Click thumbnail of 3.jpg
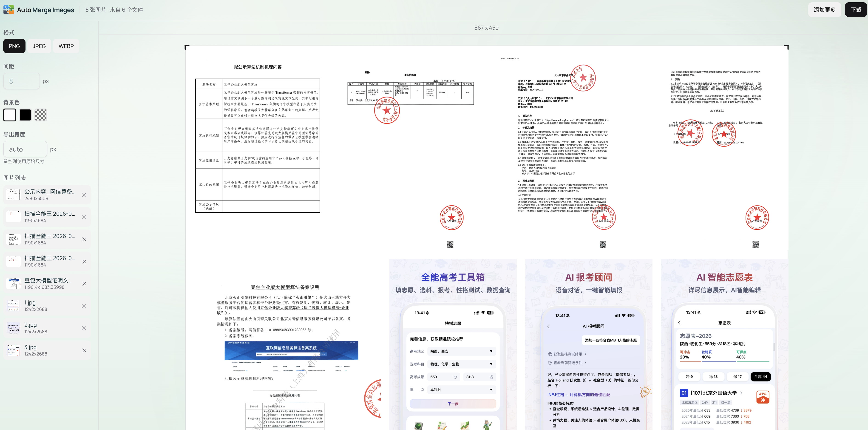868x430 pixels. (x=13, y=350)
